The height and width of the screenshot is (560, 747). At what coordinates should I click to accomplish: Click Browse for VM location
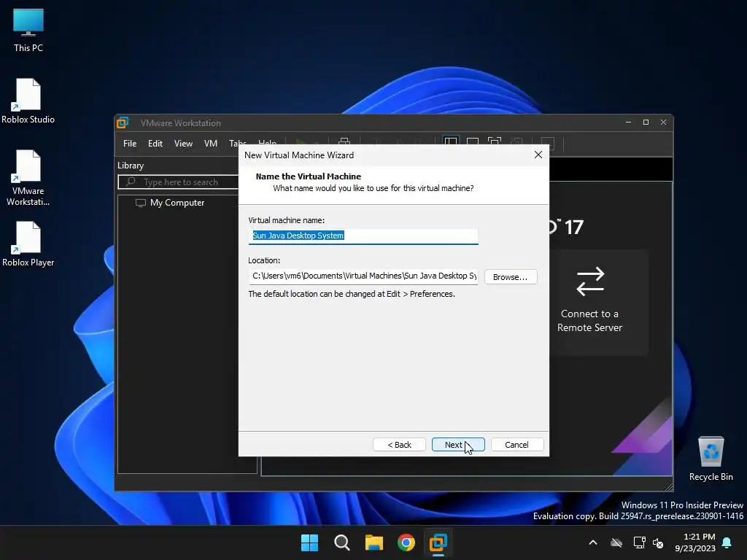pos(511,276)
